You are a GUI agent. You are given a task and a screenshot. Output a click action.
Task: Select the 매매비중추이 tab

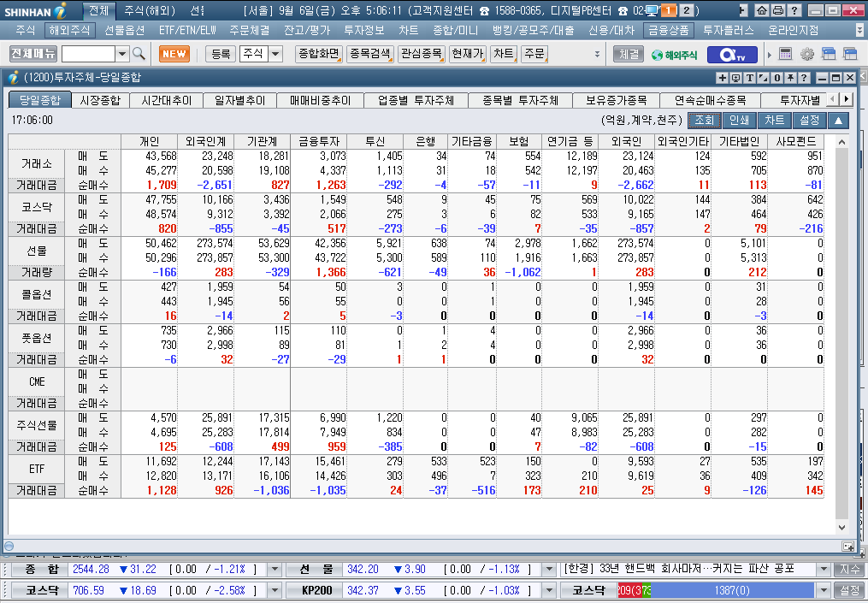coord(321,100)
